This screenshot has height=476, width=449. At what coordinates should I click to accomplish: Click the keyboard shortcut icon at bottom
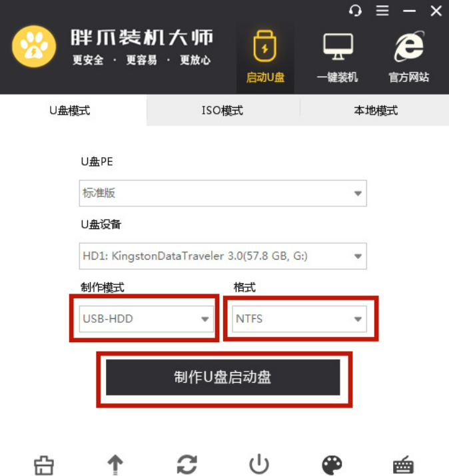pyautogui.click(x=404, y=465)
